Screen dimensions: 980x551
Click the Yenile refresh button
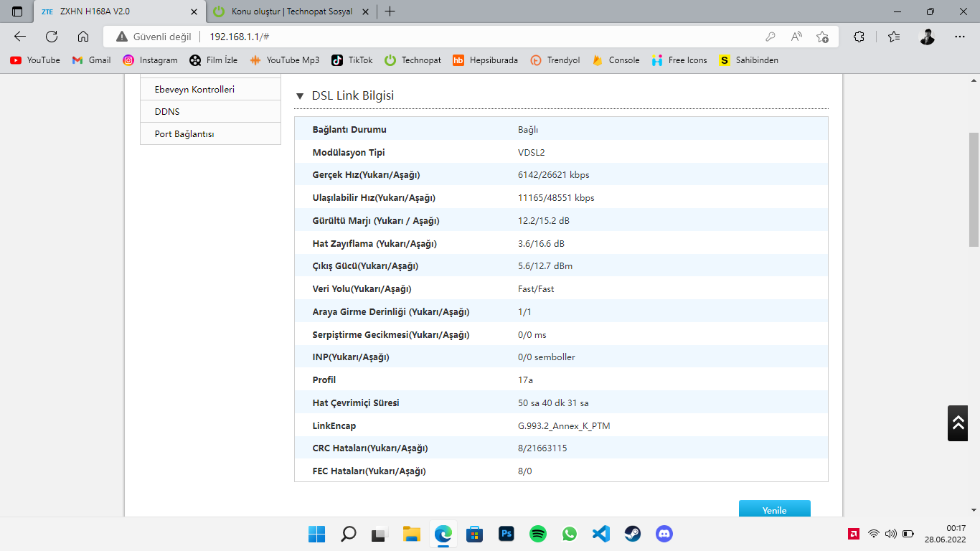point(775,509)
